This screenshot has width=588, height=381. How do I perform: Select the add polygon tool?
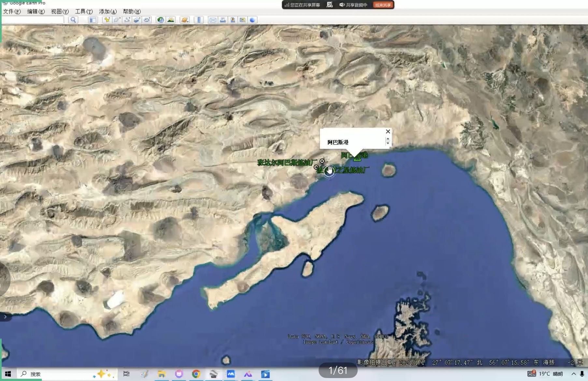(117, 20)
